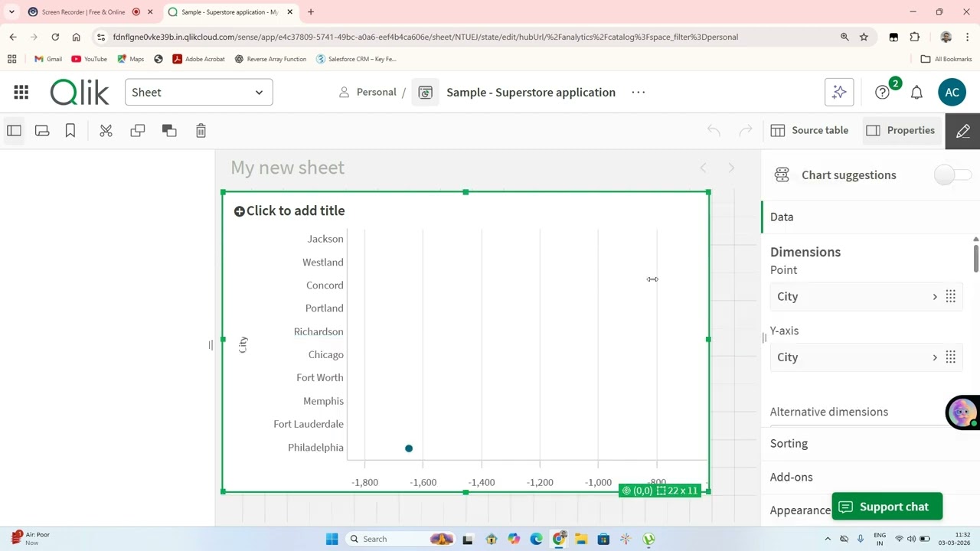The height and width of the screenshot is (551, 980).
Task: Open All Bookmarks folder
Action: click(946, 59)
